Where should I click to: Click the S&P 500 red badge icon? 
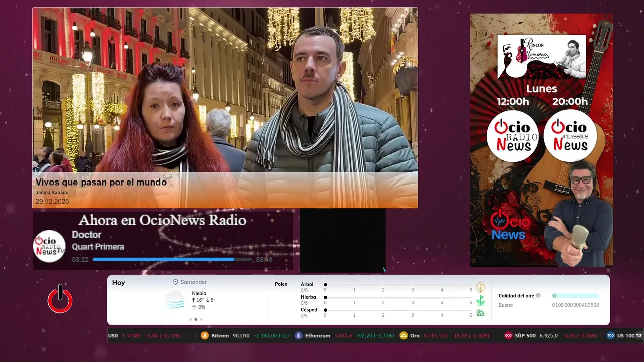508,336
